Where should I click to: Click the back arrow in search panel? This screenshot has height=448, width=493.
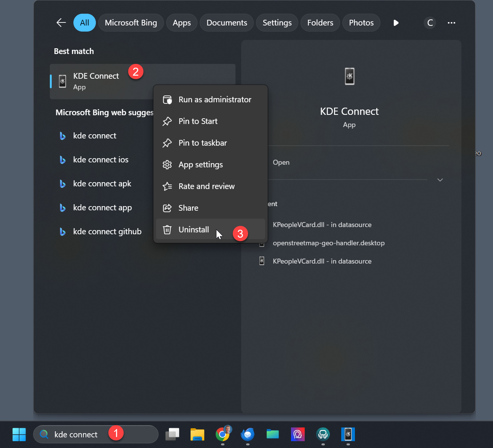click(x=61, y=23)
